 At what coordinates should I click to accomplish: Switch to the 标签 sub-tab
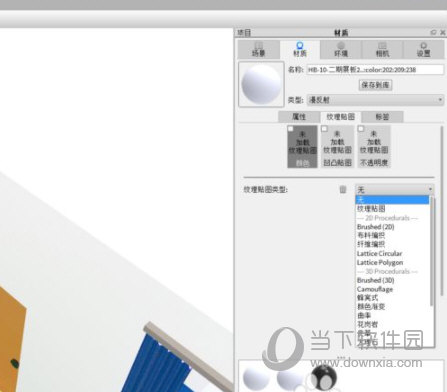tap(382, 117)
